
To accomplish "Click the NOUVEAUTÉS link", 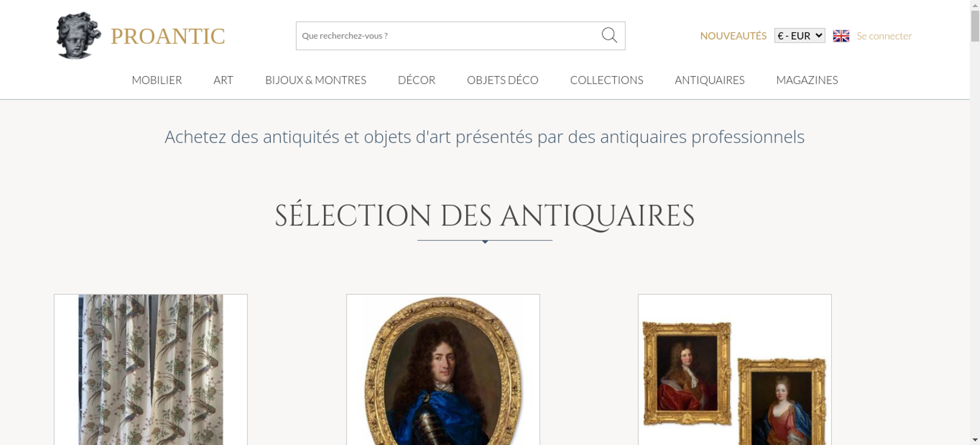I will coord(733,36).
